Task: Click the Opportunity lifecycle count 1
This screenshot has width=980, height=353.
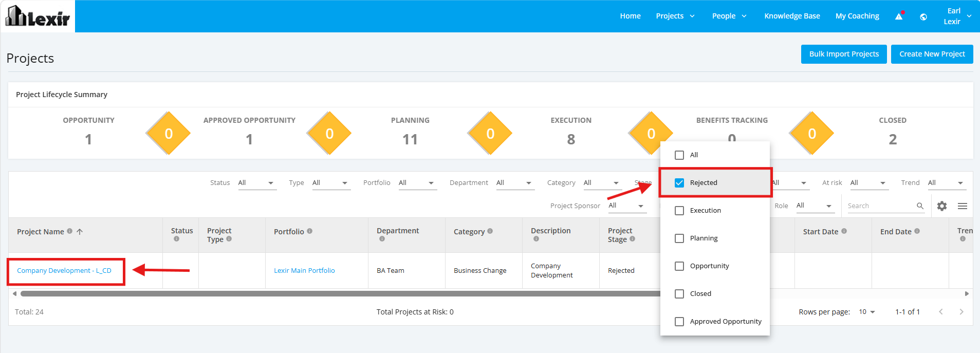Action: point(88,139)
